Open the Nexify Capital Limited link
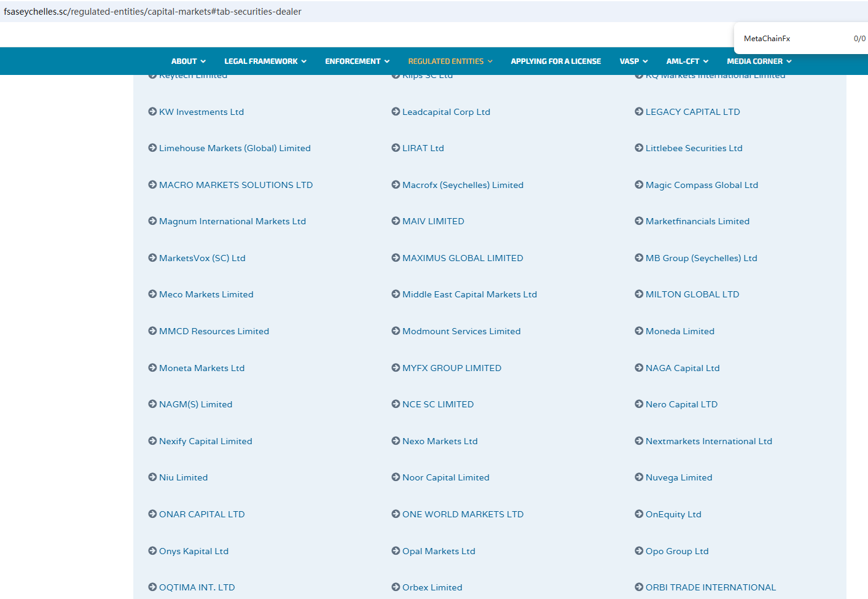The image size is (868, 599). point(205,441)
